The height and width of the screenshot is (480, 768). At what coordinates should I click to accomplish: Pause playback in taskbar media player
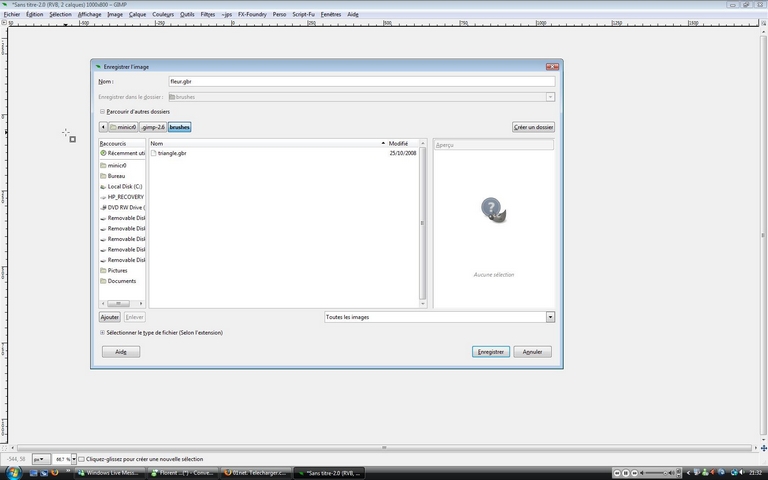(626, 473)
